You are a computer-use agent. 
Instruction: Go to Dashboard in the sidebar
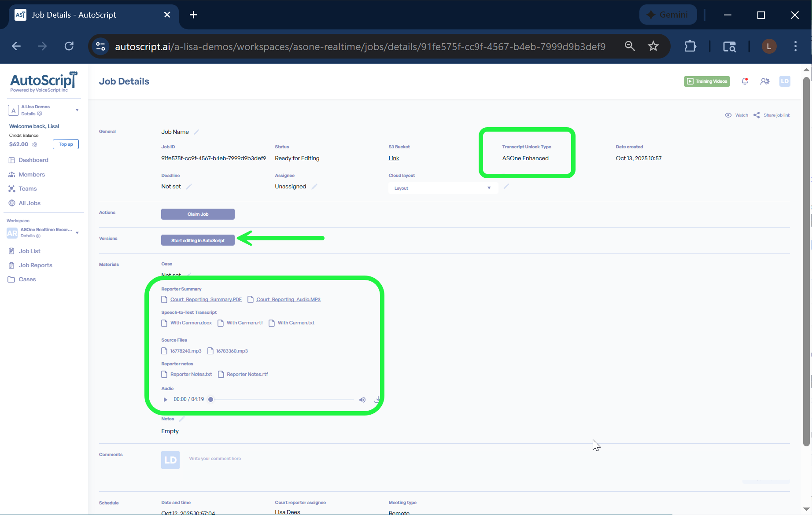tap(33, 160)
